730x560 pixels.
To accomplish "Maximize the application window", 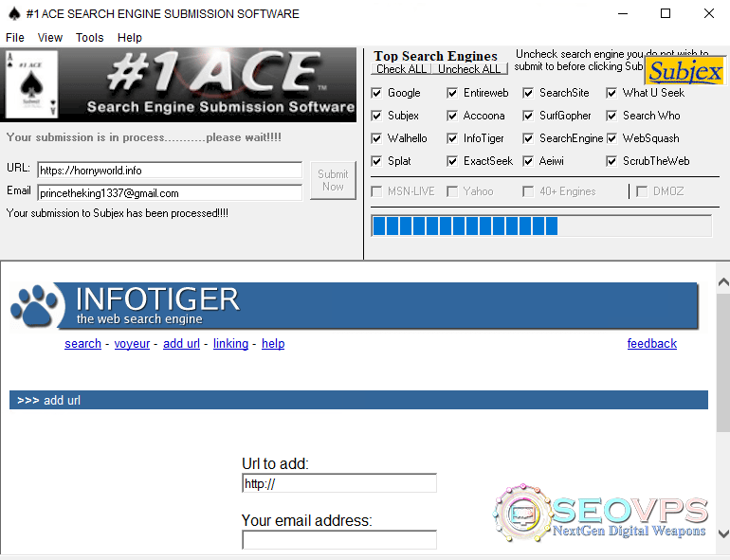I will click(666, 13).
